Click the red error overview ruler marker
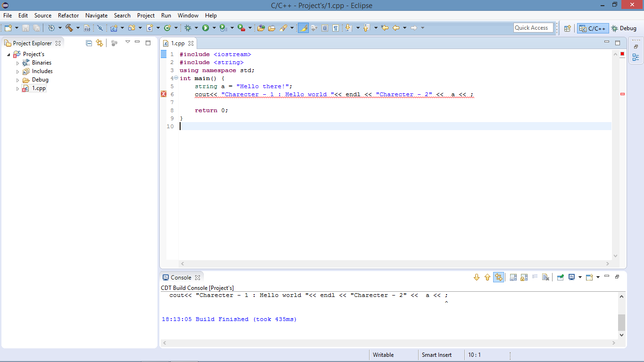Viewport: 644px width, 362px height. (622, 94)
